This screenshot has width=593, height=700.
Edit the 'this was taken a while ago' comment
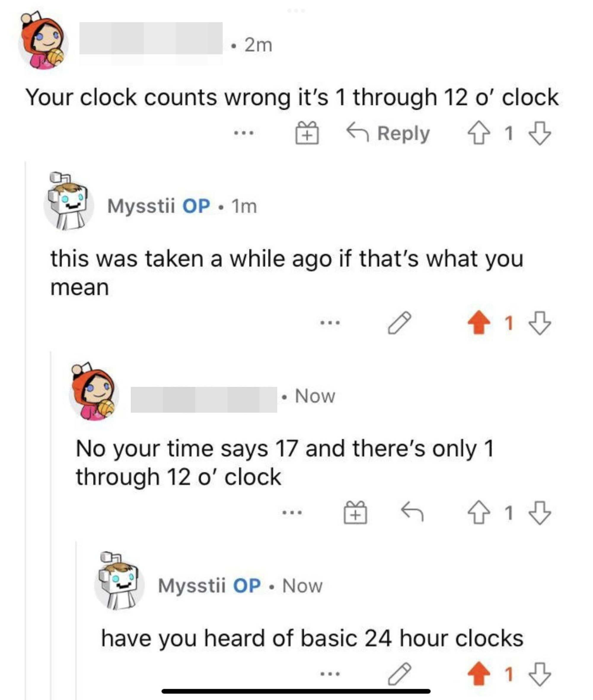point(399,323)
